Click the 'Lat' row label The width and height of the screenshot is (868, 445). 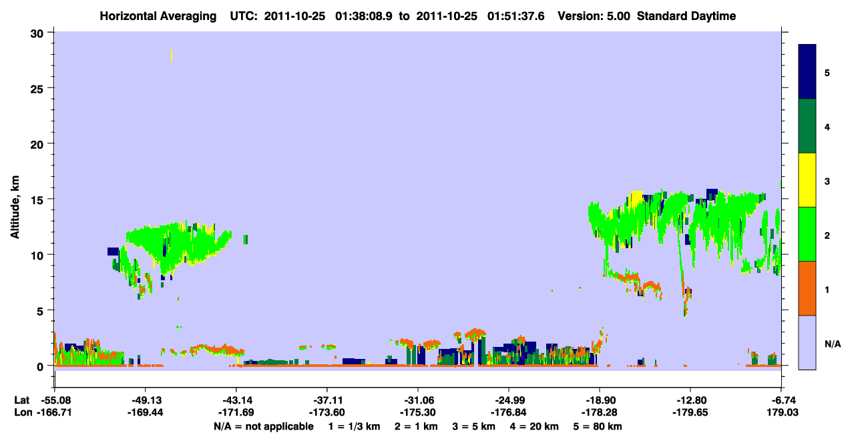click(x=22, y=400)
